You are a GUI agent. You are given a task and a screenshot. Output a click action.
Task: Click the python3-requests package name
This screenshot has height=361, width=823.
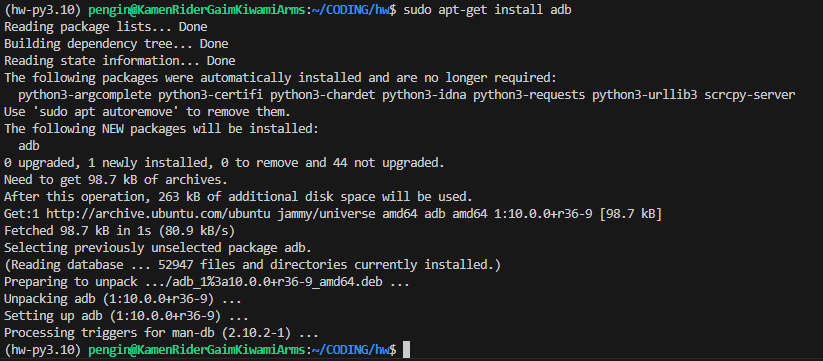529,95
